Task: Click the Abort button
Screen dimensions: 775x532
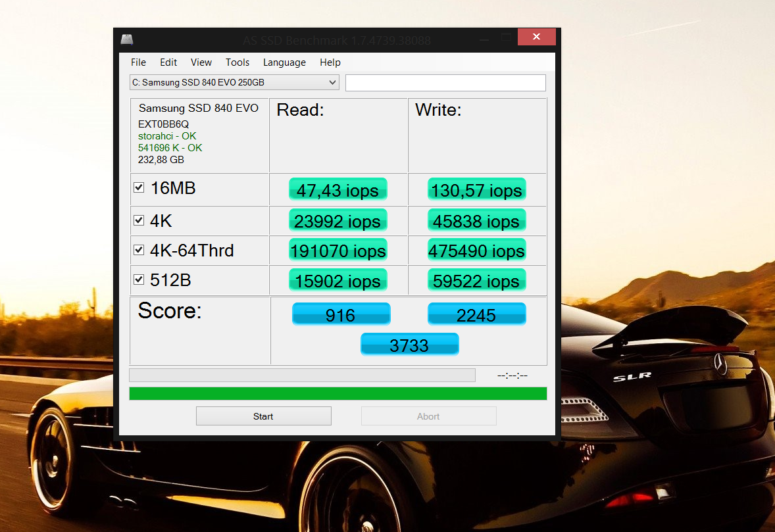Action: coord(428,416)
